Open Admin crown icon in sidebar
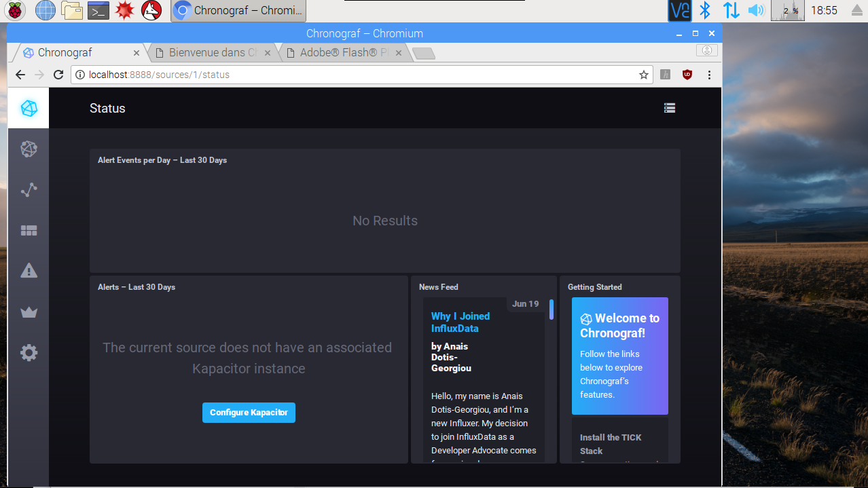 pos(29,312)
